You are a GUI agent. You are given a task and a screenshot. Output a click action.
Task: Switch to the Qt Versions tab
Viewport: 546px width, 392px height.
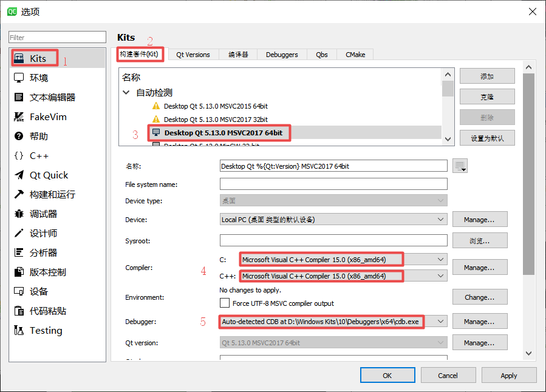pyautogui.click(x=193, y=54)
